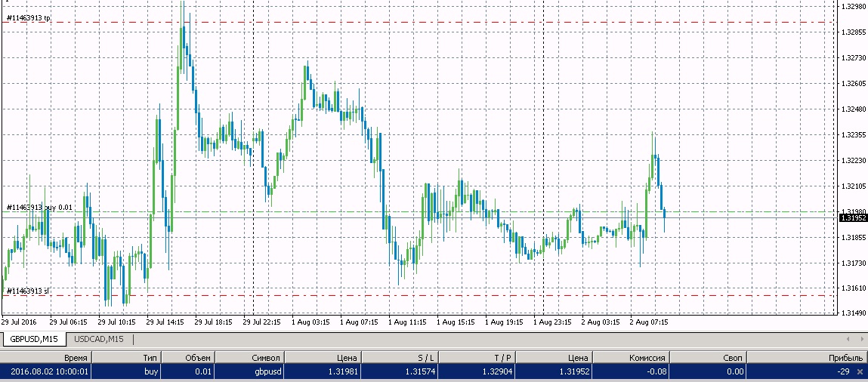Image resolution: width=868 pixels, height=382 pixels.
Task: Click the 1.32980 price axis label
Action: (854, 7)
